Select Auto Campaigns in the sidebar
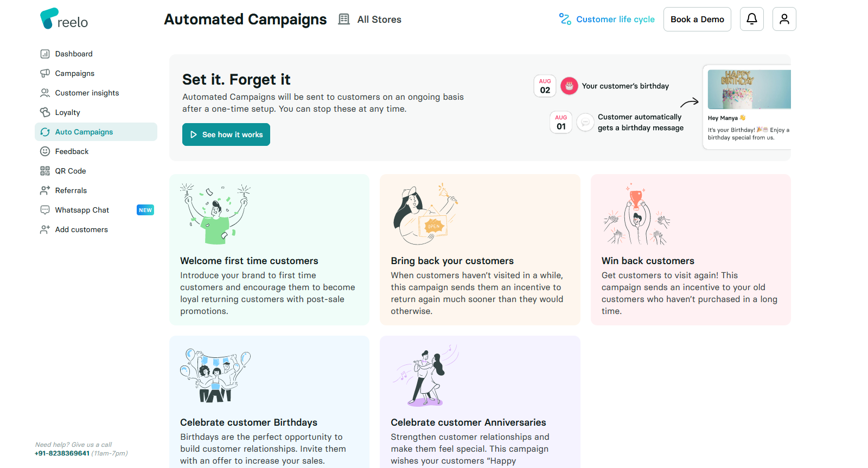The width and height of the screenshot is (868, 468). click(84, 132)
